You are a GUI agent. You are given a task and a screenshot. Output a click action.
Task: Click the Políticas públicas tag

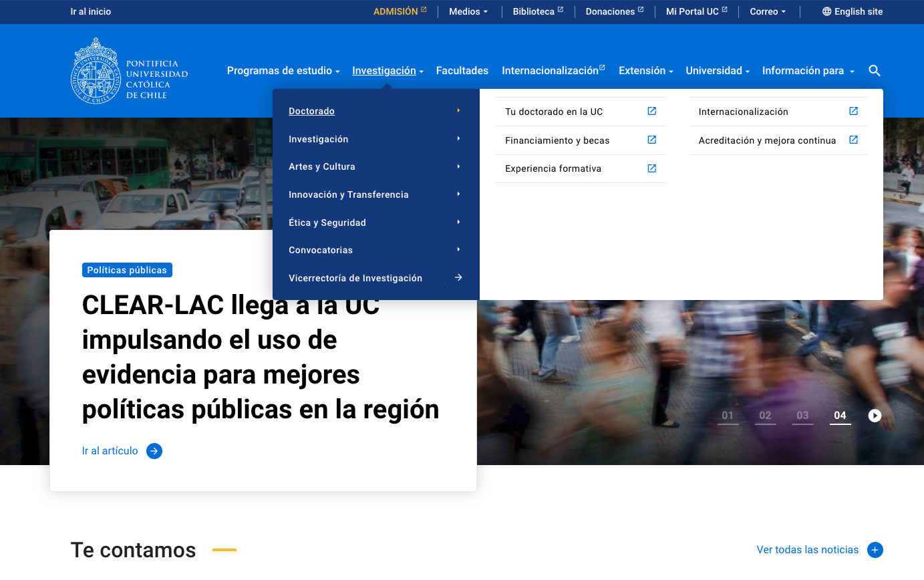click(x=127, y=270)
